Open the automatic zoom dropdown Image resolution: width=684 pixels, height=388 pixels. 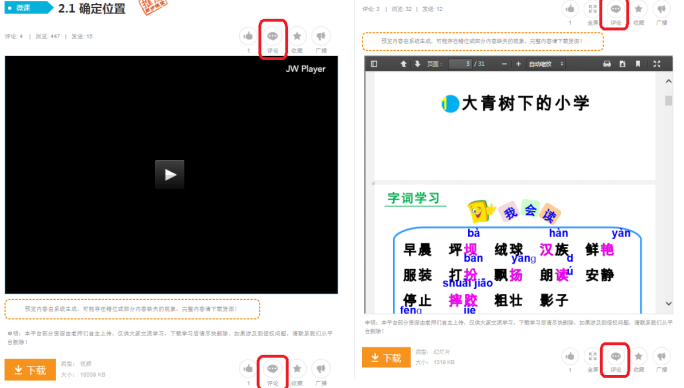point(546,64)
